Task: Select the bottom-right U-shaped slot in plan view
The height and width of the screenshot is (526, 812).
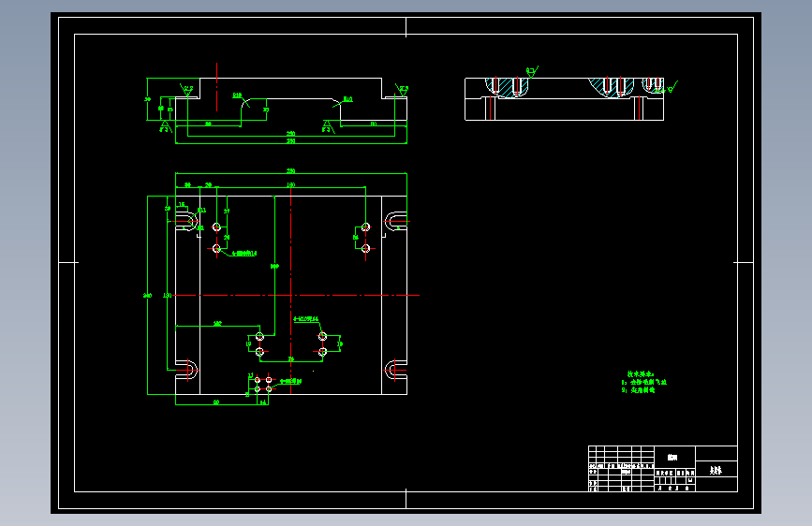Action: coord(395,370)
